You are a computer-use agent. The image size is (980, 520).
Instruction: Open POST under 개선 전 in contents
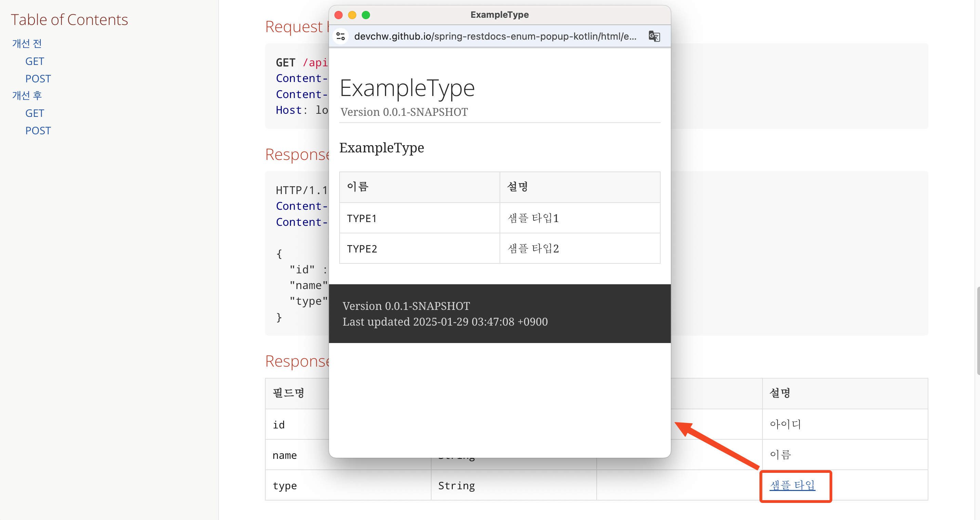pos(38,79)
